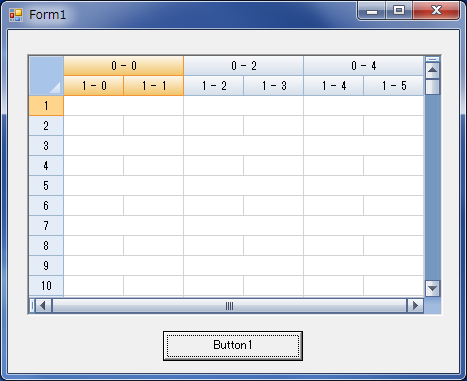Click the horizontal scrollbar thumb
The height and width of the screenshot is (381, 467).
[x=229, y=305]
